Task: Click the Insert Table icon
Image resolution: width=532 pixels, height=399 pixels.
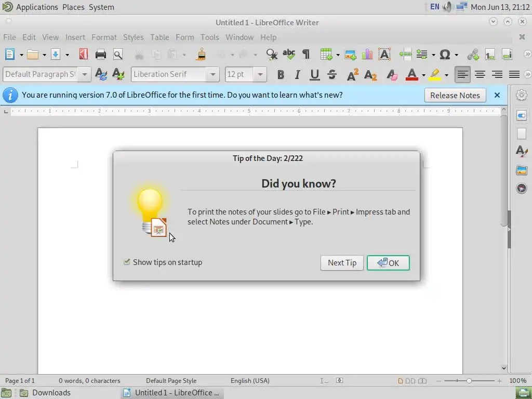Action: [326, 54]
